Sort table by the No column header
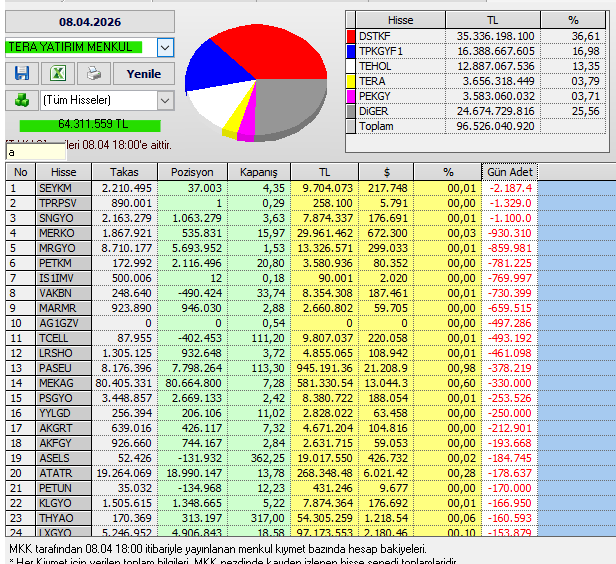The height and width of the screenshot is (564, 616). [x=20, y=172]
